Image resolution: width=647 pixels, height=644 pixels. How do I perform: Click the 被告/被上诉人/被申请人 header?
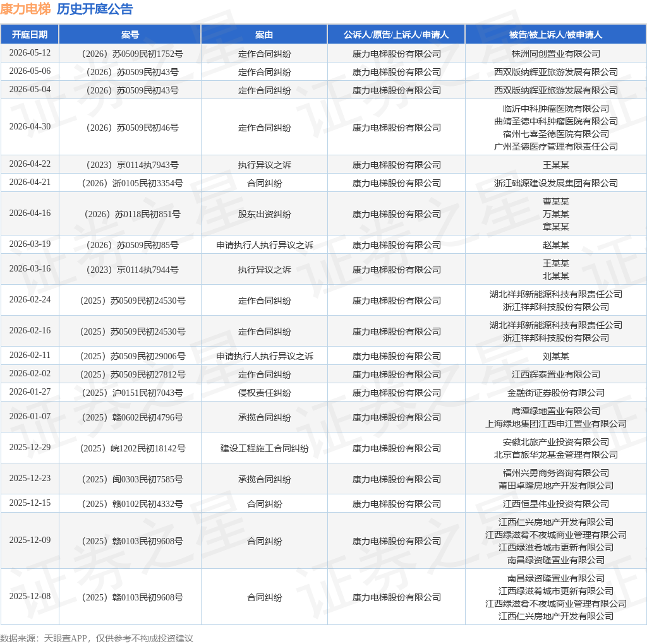[555, 35]
